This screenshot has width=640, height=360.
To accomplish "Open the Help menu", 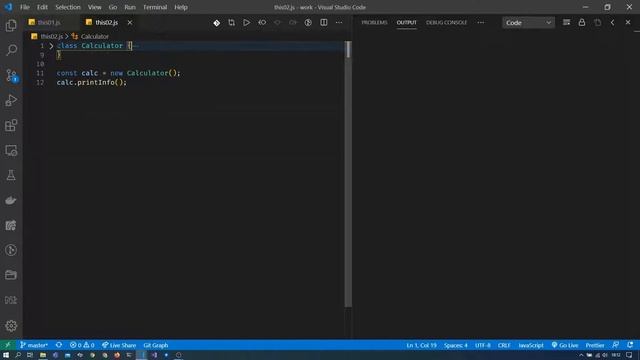I will (x=181, y=7).
